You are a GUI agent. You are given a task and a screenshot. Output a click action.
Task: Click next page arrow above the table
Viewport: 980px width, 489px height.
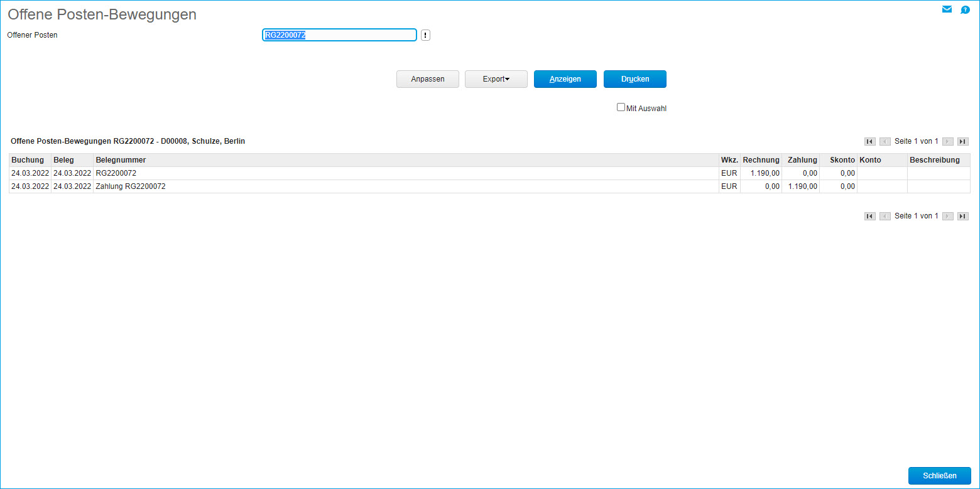tap(947, 142)
